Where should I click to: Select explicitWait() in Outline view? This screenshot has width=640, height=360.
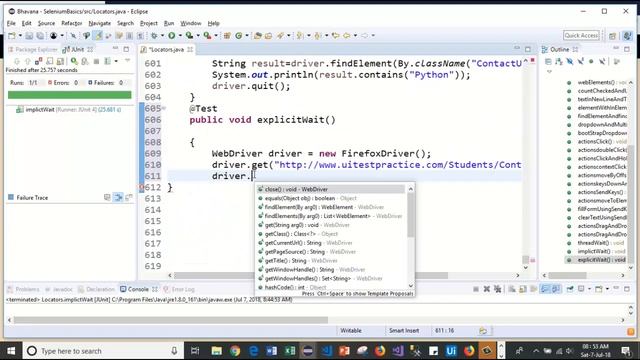[x=596, y=260]
